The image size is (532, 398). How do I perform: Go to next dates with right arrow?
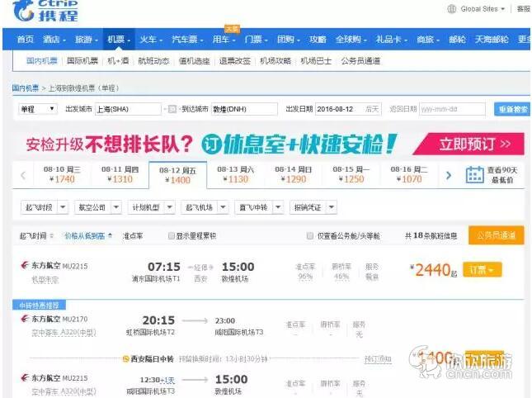point(449,174)
